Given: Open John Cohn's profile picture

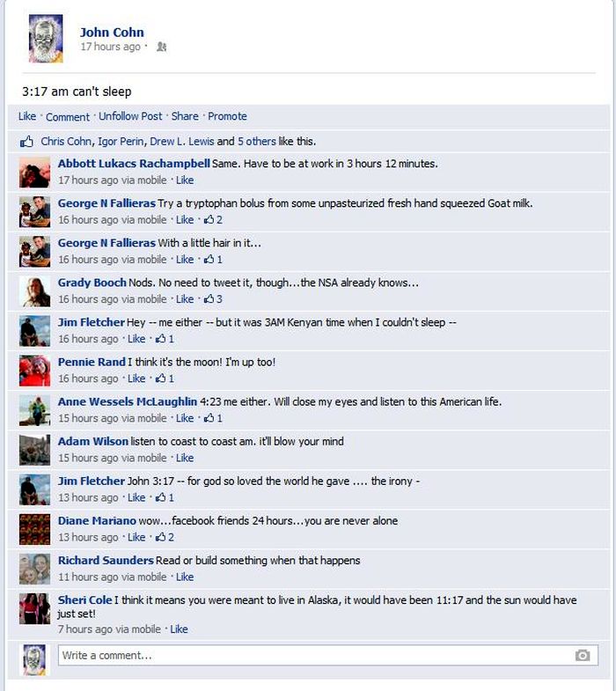Looking at the screenshot, I should pyautogui.click(x=46, y=39).
